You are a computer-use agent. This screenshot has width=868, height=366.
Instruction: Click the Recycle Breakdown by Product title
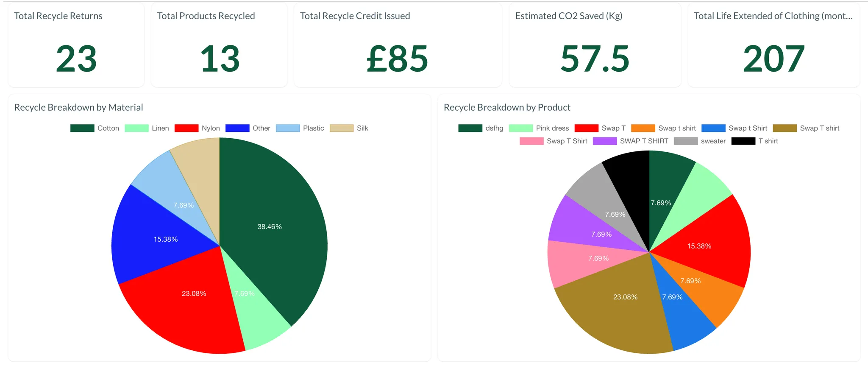pyautogui.click(x=507, y=107)
